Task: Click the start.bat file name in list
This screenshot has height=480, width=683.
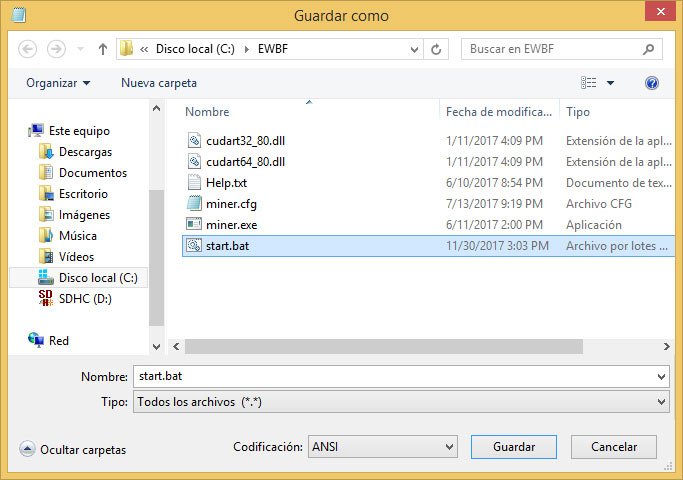Action: click(227, 246)
